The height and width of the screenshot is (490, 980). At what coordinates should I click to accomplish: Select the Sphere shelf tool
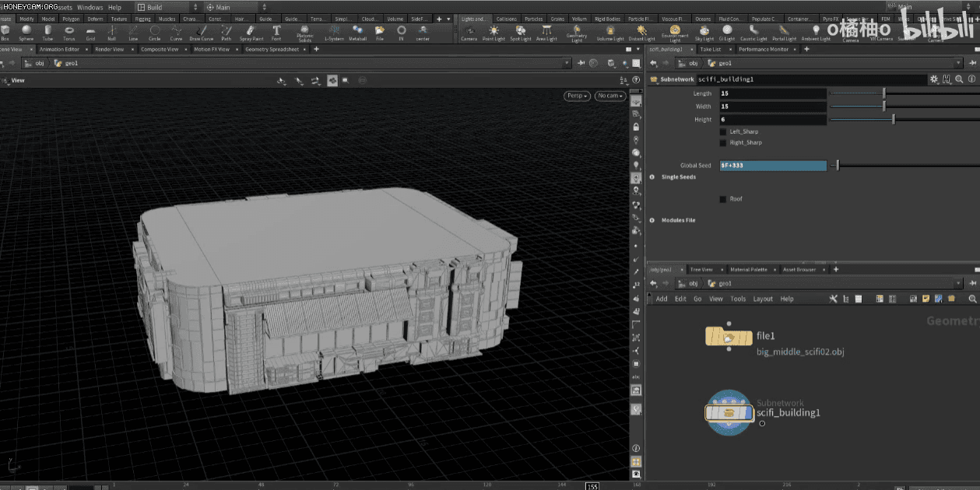26,32
